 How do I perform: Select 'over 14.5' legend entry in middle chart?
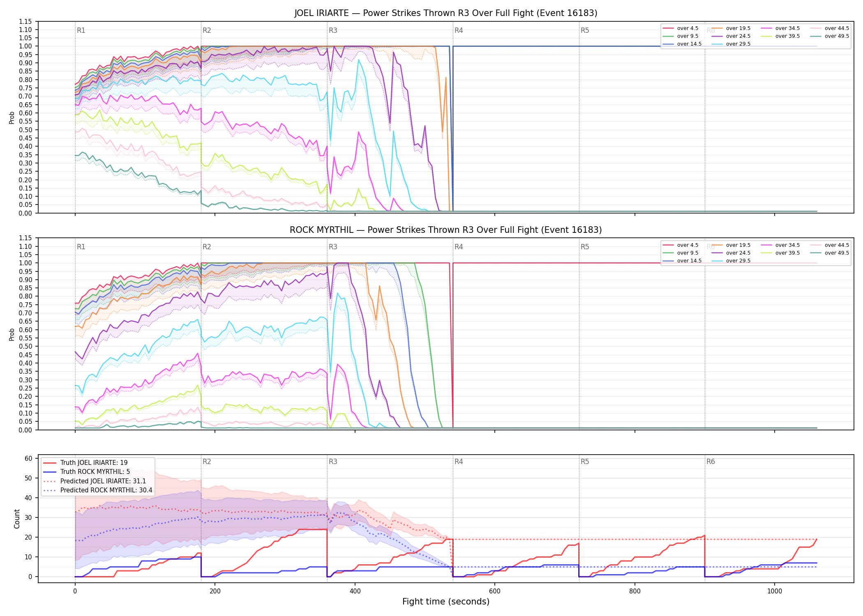(682, 261)
